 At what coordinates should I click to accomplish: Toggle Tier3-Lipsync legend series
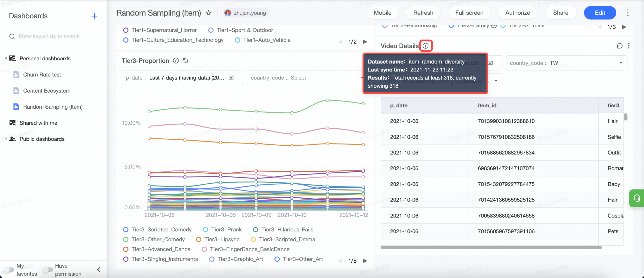click(x=218, y=240)
